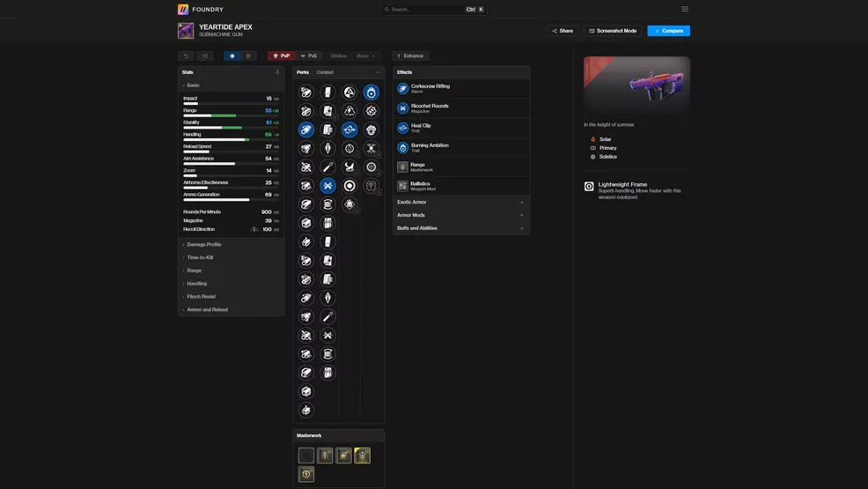
Task: Click the Heal Clip icon in Effects
Action: 402,128
